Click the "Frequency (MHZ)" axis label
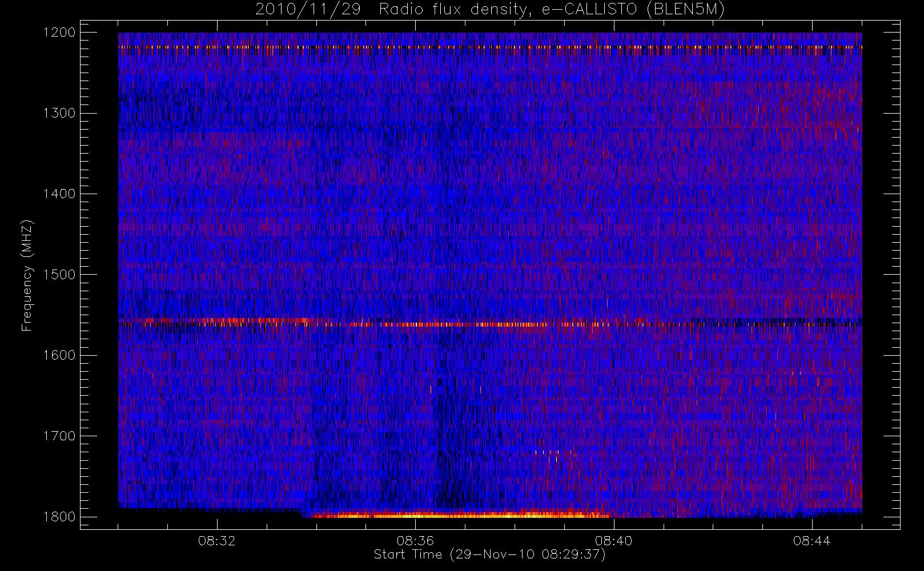 [26, 275]
